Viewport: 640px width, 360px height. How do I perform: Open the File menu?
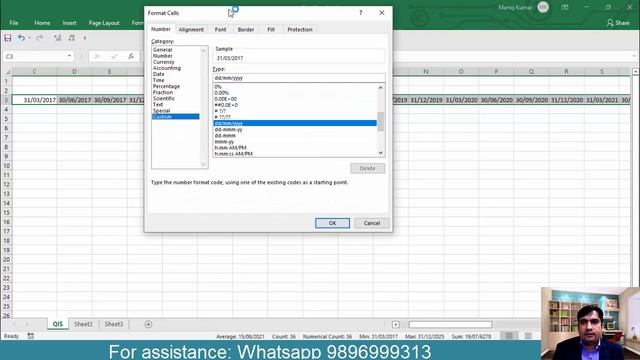pyautogui.click(x=14, y=23)
